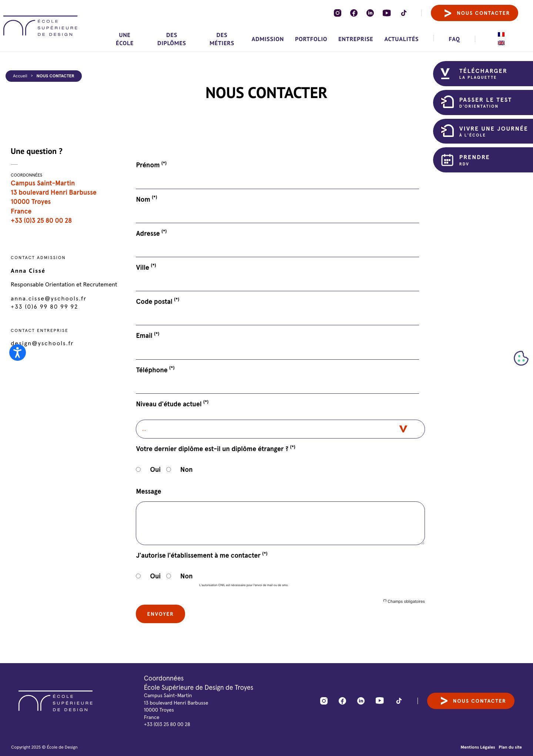Open the TikTok icon in the header
This screenshot has width=533, height=756.
pos(403,13)
